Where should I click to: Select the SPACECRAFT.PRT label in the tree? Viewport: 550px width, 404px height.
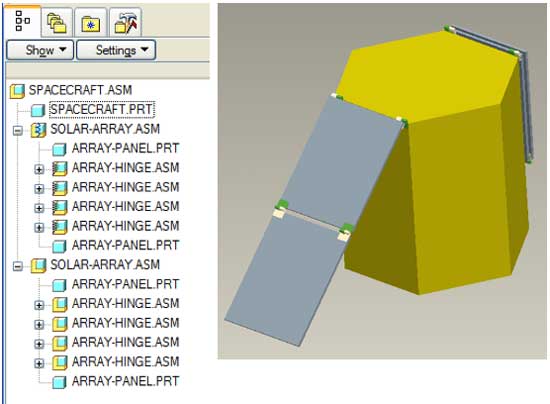coord(102,109)
